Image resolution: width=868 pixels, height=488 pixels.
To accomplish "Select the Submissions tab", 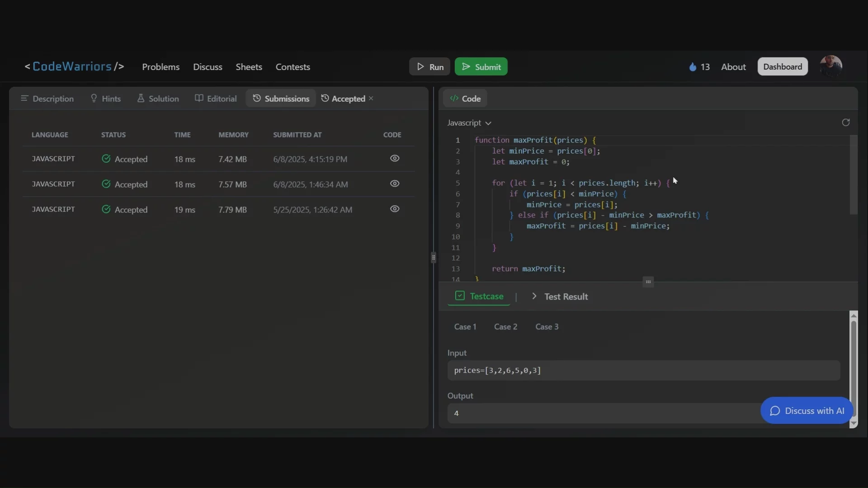I will tap(281, 99).
